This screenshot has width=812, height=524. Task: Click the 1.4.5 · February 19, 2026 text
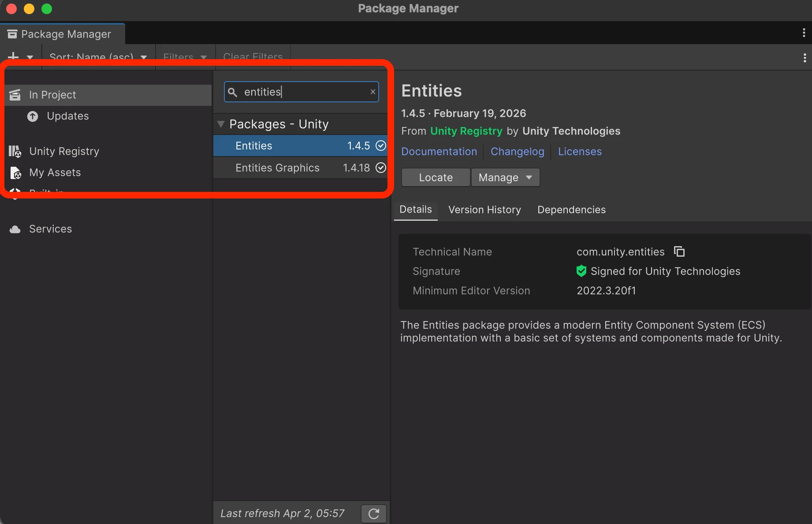(x=463, y=113)
